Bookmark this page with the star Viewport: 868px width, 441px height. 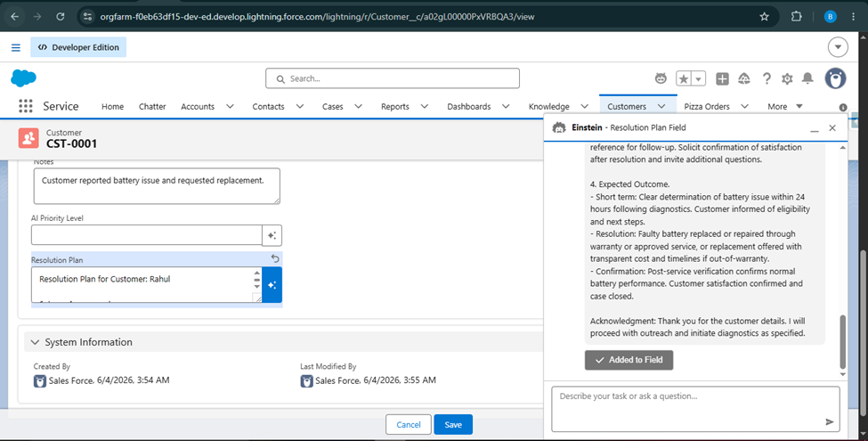pos(764,17)
